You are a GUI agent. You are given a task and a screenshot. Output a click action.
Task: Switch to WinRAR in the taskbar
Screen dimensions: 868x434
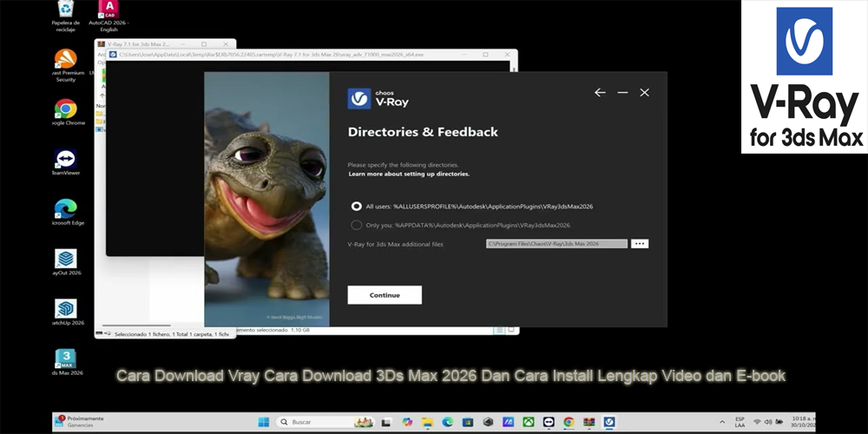pyautogui.click(x=589, y=422)
